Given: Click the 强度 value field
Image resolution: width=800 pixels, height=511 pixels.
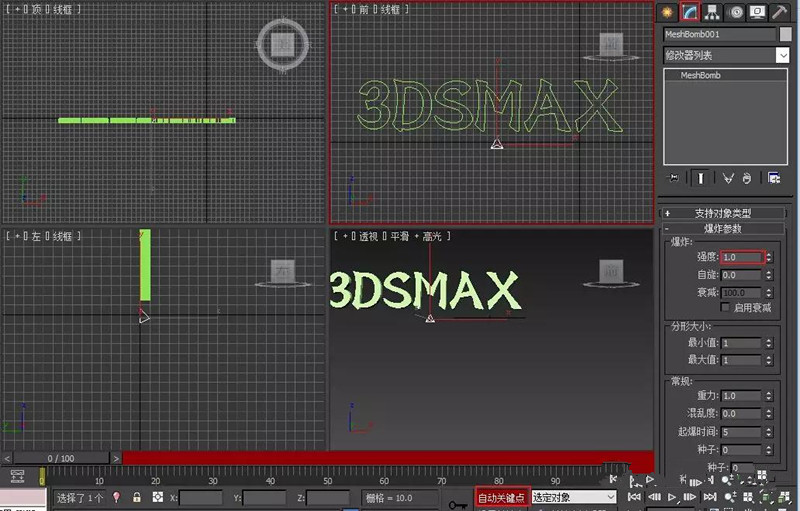Looking at the screenshot, I should click(742, 258).
